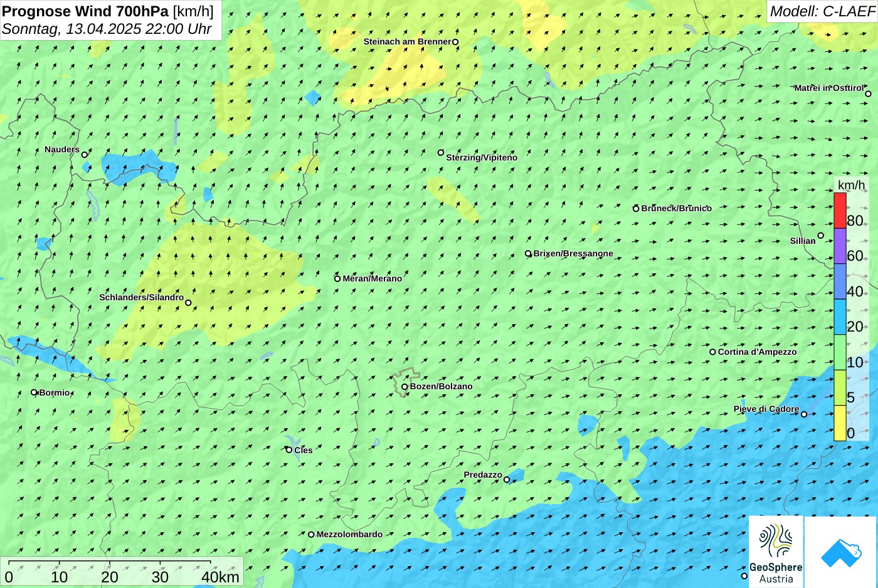
Task: Select the Bozen/Bolzano marker circle
Action: pos(405,387)
